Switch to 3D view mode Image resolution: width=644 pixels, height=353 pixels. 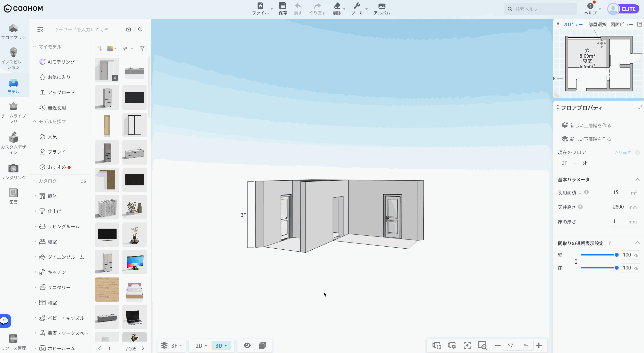[221, 346]
